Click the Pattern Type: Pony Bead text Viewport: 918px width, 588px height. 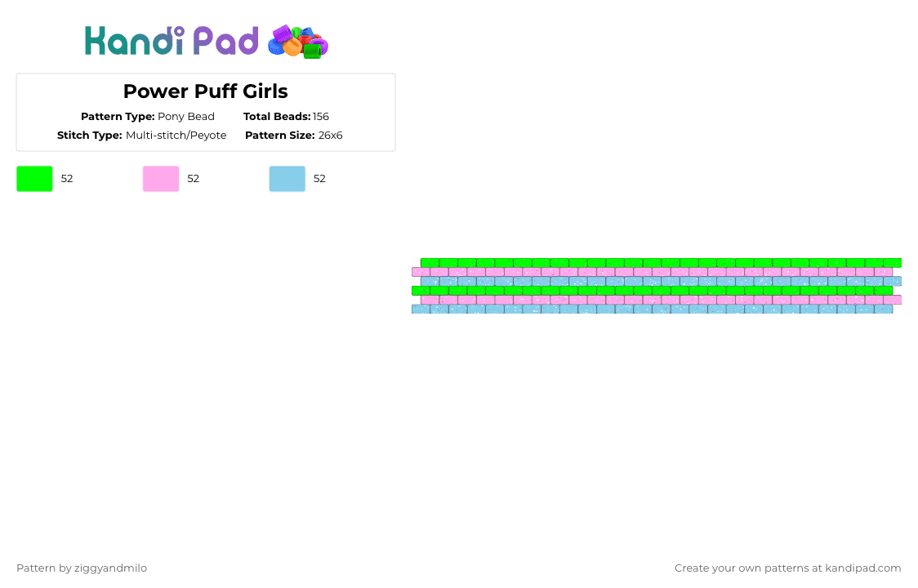click(x=148, y=117)
